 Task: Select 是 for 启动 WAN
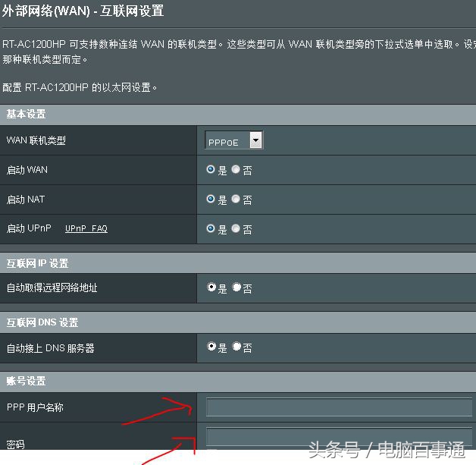pyautogui.click(x=211, y=169)
